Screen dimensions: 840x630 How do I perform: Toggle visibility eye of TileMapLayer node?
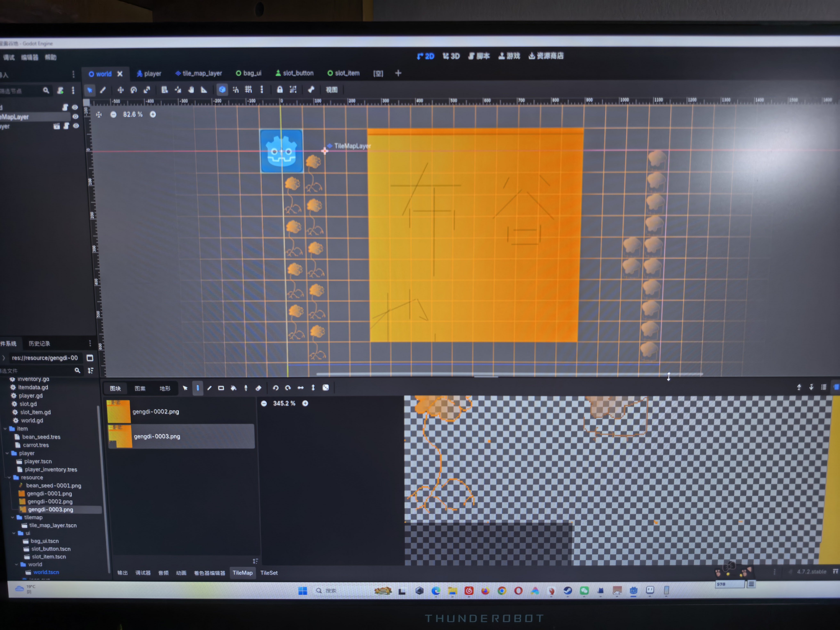[x=75, y=116]
